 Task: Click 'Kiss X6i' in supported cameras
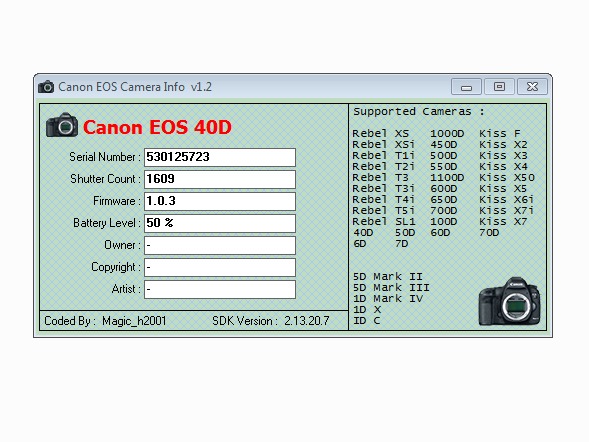coord(507,199)
